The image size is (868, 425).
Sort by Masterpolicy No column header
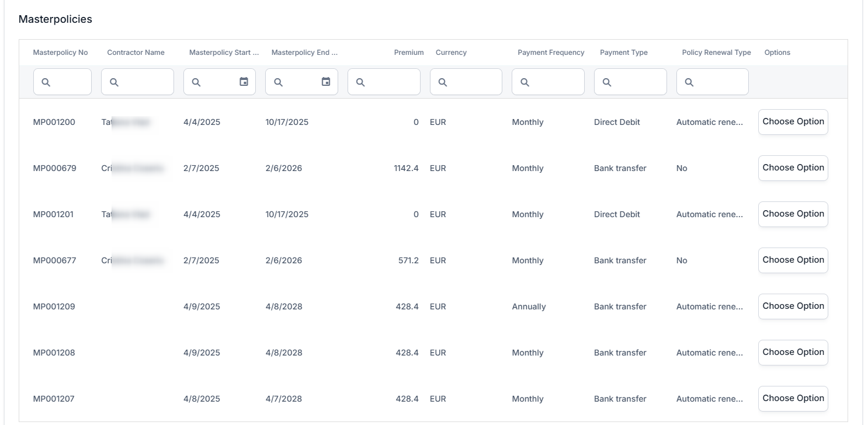pos(60,53)
